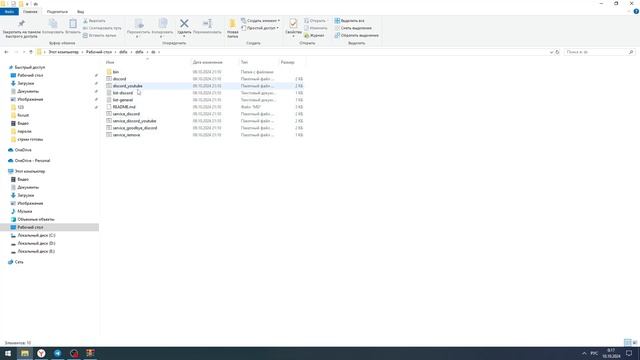Image resolution: width=640 pixels, height=360 pixels.
Task: Open the notification center icon in the tray
Action: coord(629,353)
